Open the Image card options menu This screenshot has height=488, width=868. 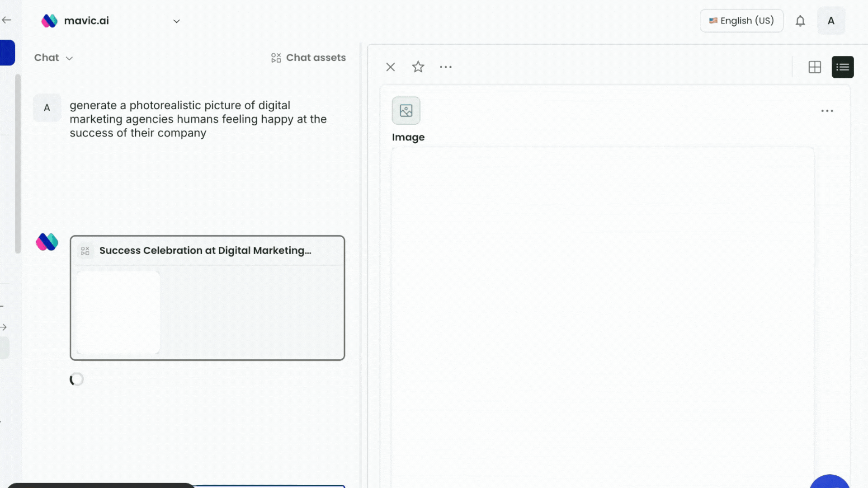[827, 111]
